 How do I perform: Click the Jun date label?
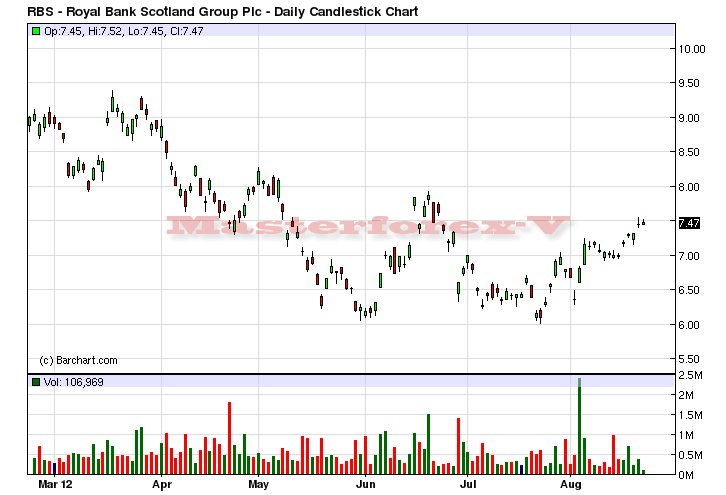click(365, 485)
